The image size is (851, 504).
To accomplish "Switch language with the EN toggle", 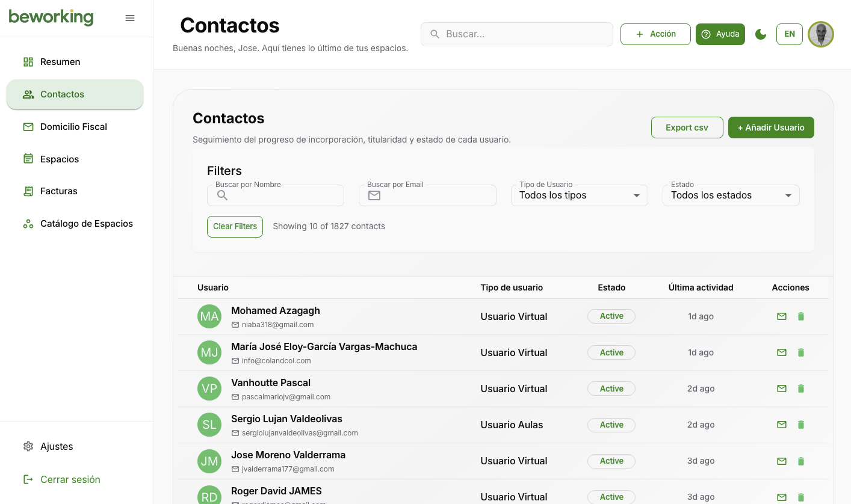I will 789,34.
